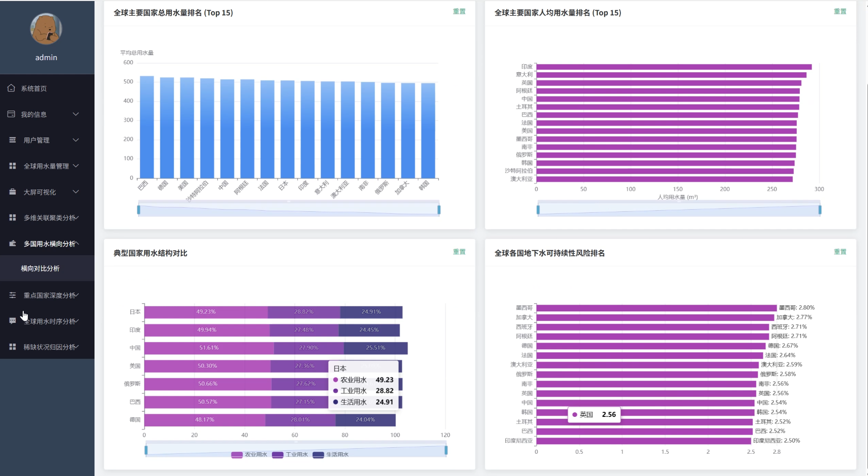
Task: Open the 用户管理 menu item
Action: click(47, 140)
